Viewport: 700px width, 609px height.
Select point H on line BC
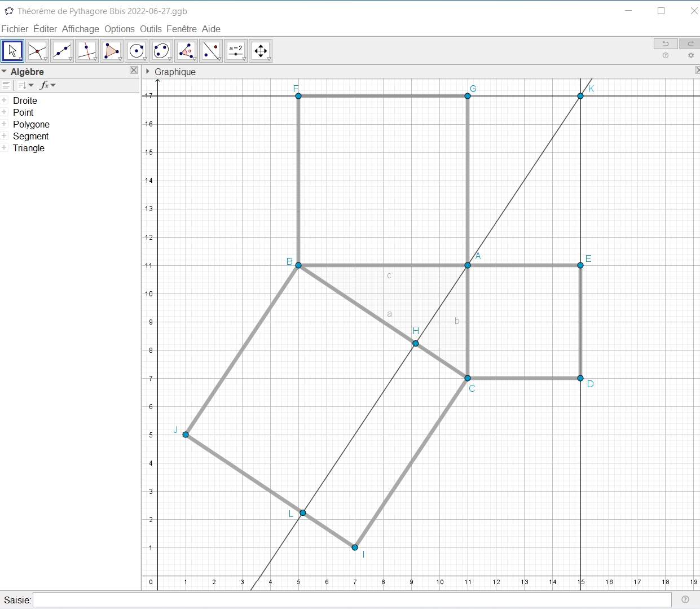click(416, 343)
